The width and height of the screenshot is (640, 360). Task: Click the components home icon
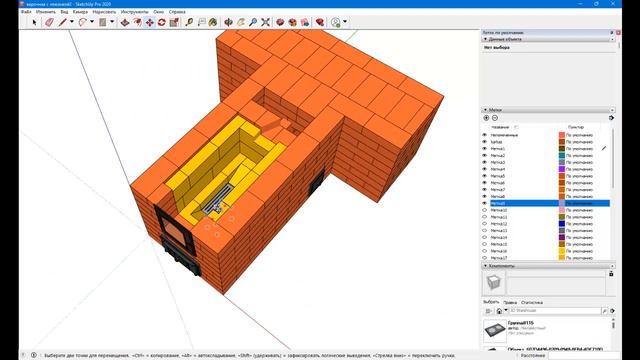click(x=499, y=311)
